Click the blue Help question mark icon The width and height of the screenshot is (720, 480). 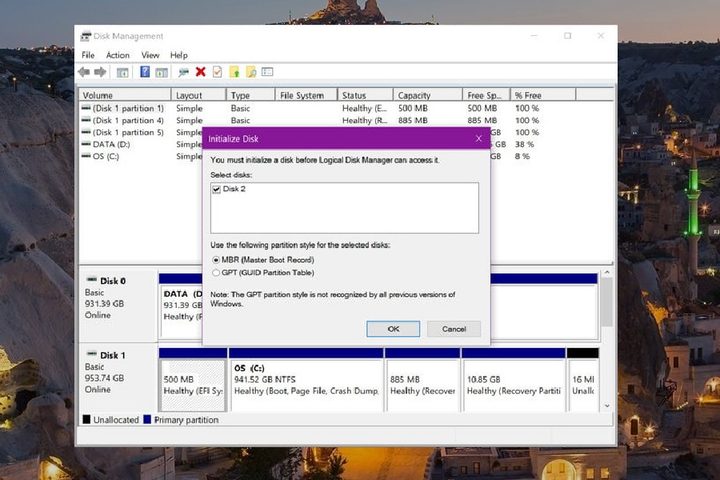coord(144,72)
